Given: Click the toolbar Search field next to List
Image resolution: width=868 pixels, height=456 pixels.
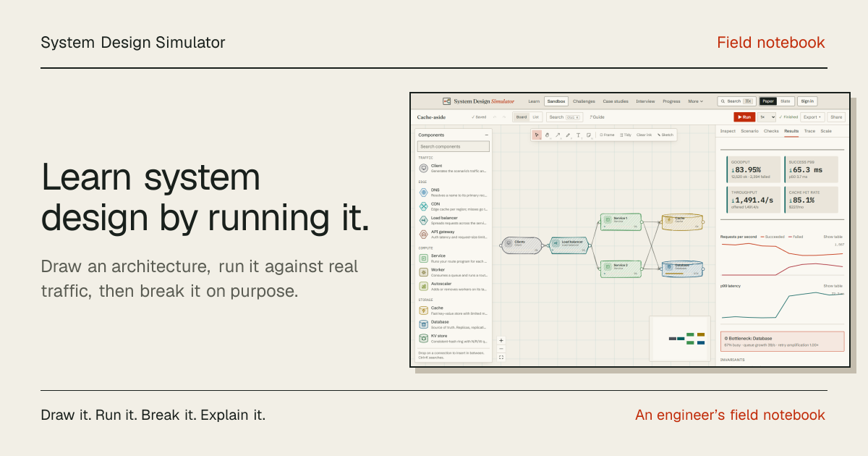Looking at the screenshot, I should click(x=565, y=117).
